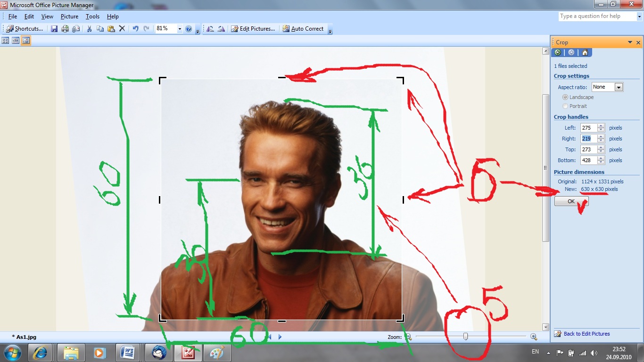The image size is (644, 362).
Task: Click the Rotate Left icon
Action: click(210, 29)
